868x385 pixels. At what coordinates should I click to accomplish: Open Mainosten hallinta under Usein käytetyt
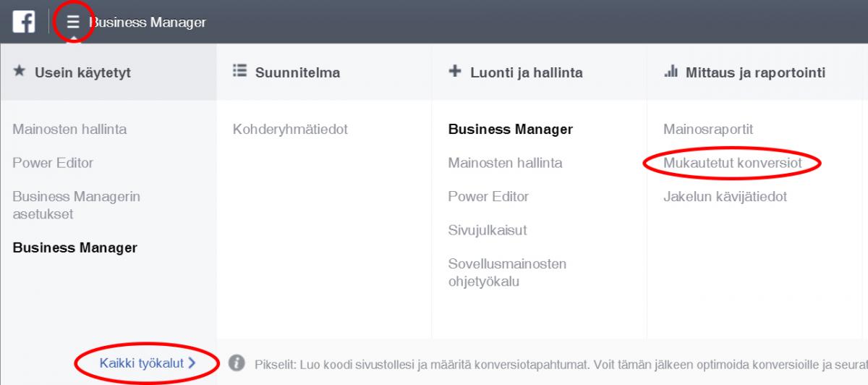point(69,130)
